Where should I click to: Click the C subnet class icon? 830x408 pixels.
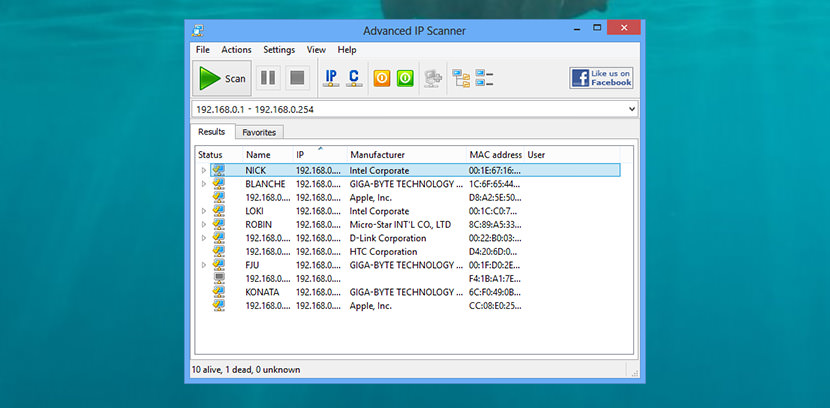click(x=354, y=78)
